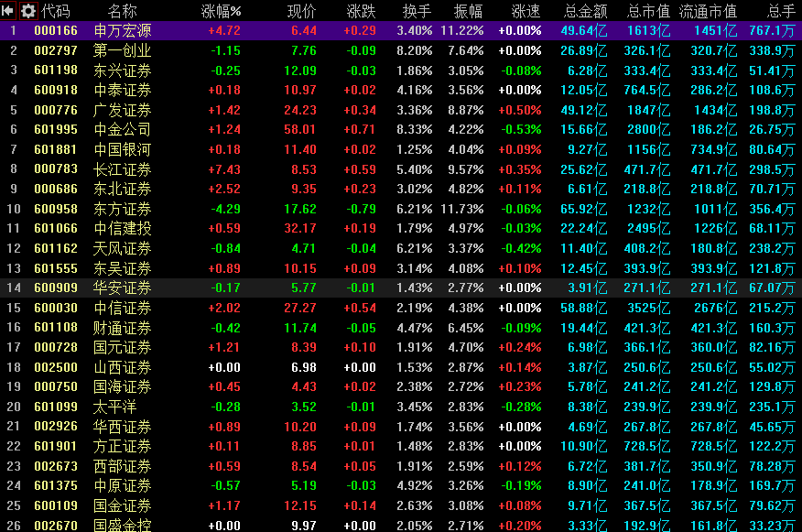The height and width of the screenshot is (532, 802).
Task: Select stock 中原证券
Action: click(123, 485)
